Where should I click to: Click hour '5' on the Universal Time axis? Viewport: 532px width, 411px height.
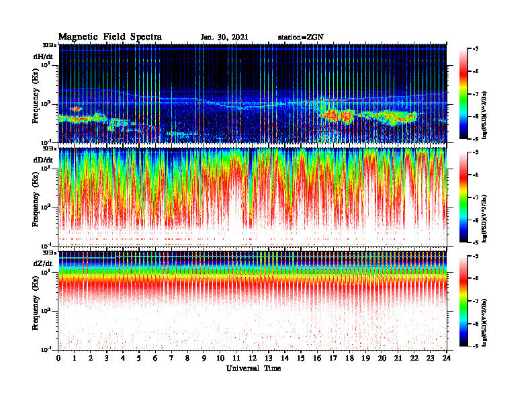pyautogui.click(x=139, y=358)
